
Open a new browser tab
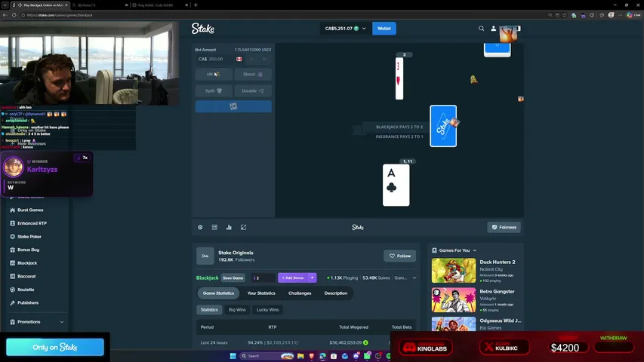tap(196, 5)
